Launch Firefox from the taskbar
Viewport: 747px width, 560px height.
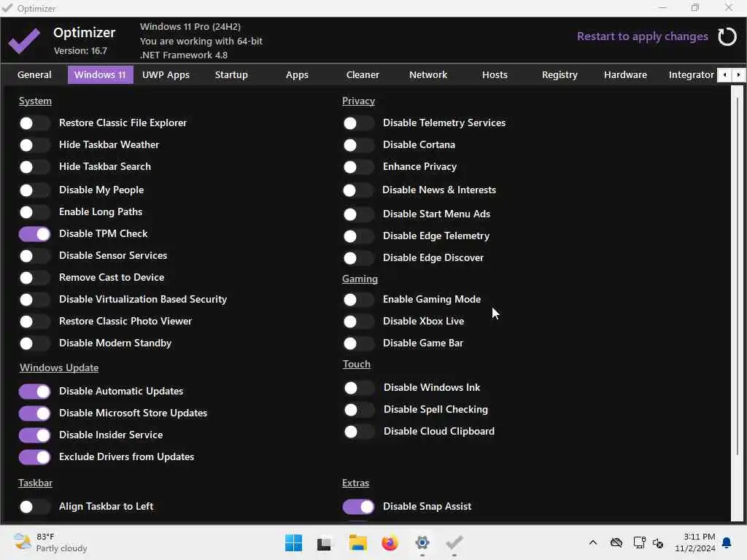[x=390, y=542]
